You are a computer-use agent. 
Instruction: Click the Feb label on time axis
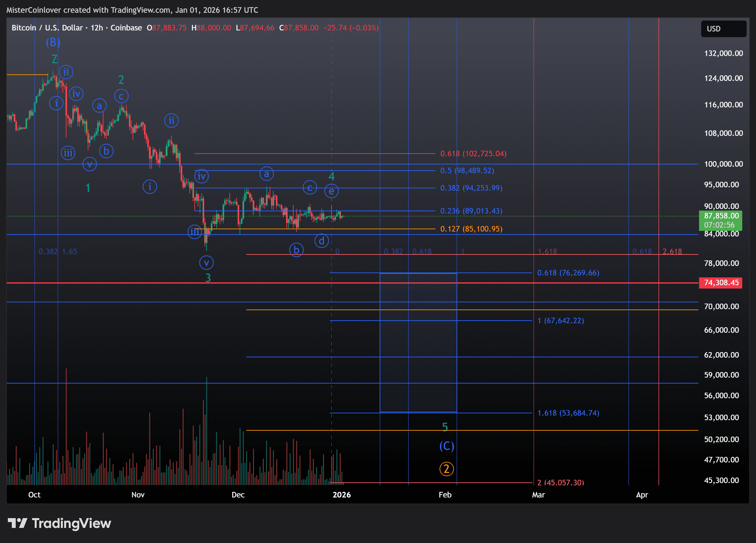coord(445,495)
